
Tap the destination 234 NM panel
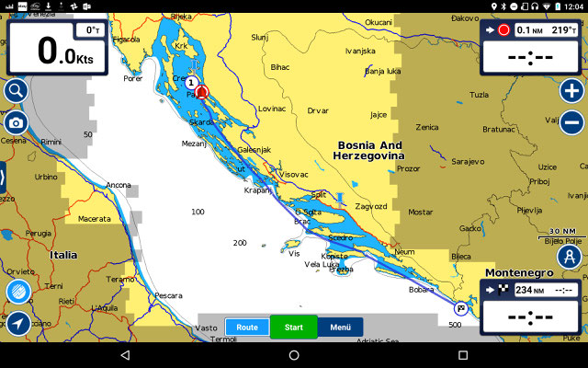click(x=530, y=307)
